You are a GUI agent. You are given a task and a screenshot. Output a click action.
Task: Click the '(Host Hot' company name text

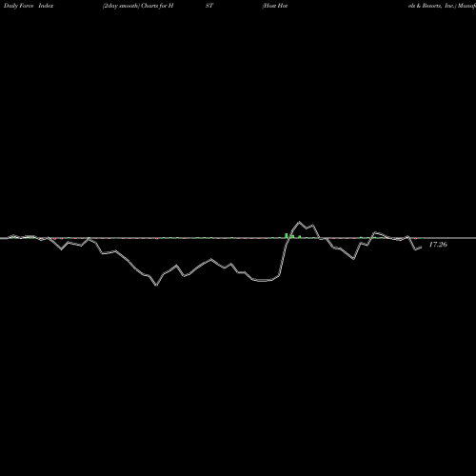tap(275, 6)
